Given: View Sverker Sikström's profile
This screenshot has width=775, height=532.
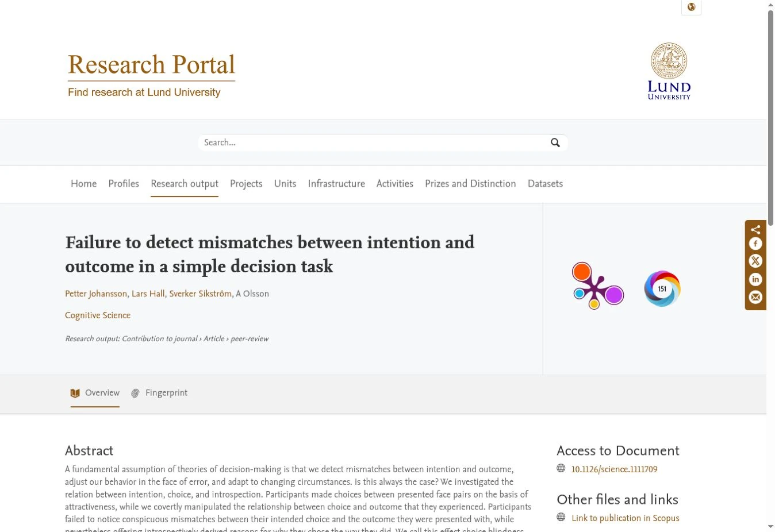Looking at the screenshot, I should pos(201,294).
